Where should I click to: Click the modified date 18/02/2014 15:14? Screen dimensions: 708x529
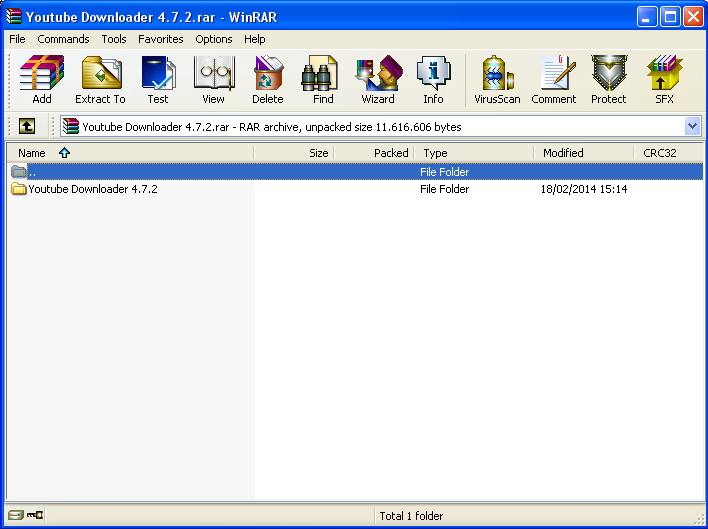coord(584,189)
